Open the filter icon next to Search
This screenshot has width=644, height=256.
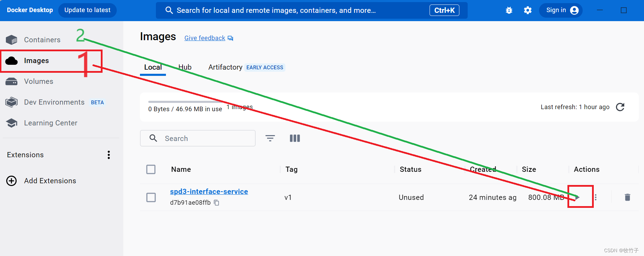click(x=270, y=138)
